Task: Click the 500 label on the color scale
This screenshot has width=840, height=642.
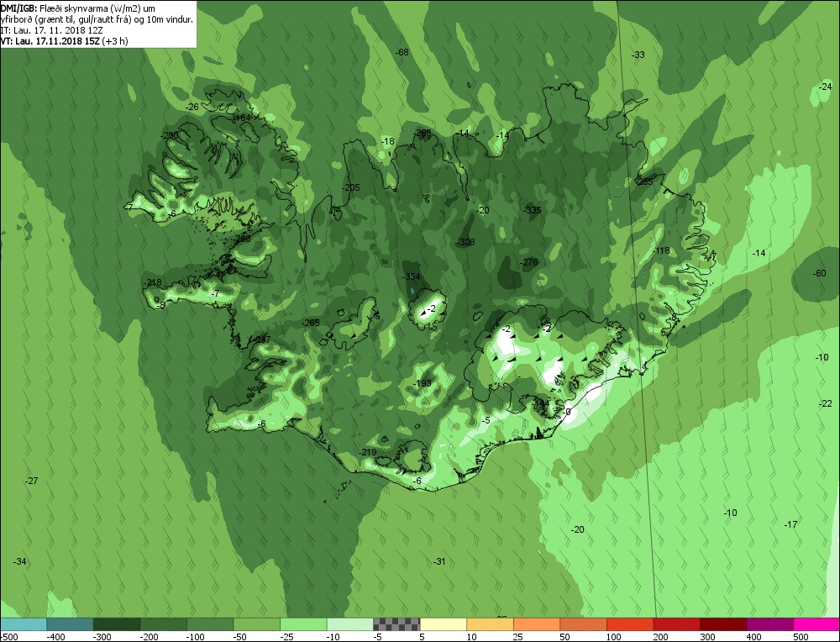Action: click(x=801, y=637)
